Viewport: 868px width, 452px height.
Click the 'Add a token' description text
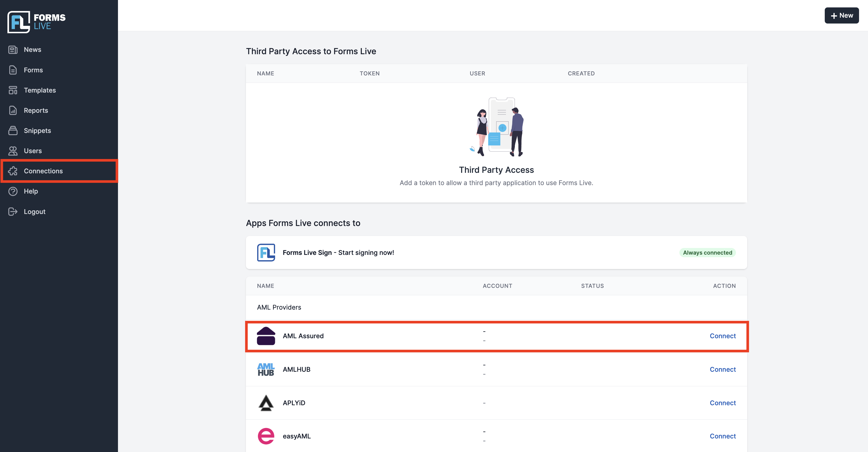coord(496,183)
